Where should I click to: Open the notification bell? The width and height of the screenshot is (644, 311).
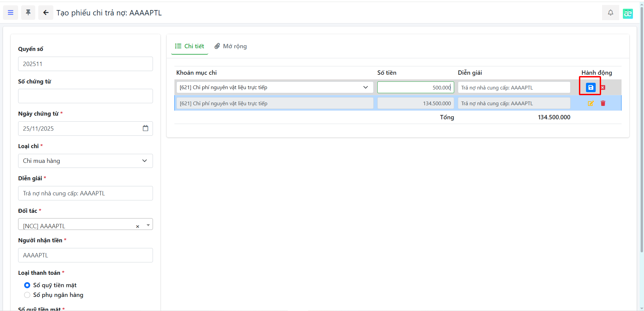(x=610, y=13)
